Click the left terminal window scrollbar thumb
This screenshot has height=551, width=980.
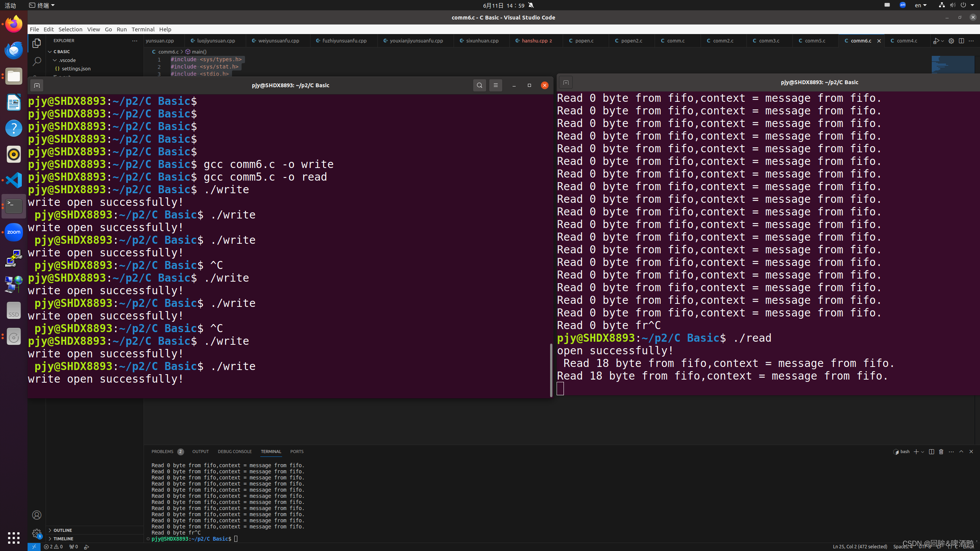coord(551,370)
